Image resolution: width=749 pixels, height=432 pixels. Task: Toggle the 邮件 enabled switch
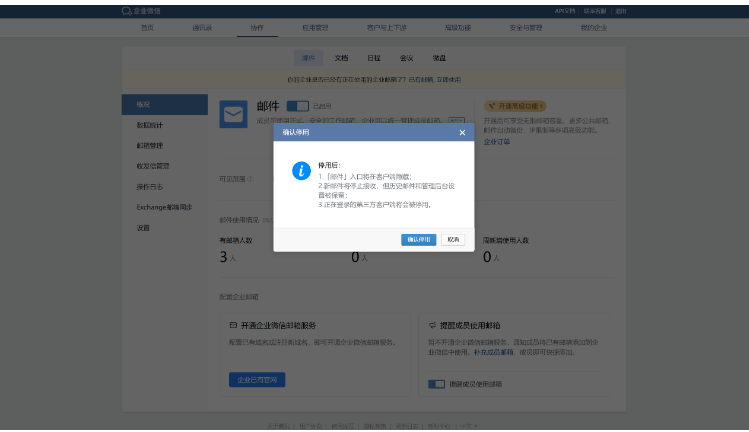[297, 105]
